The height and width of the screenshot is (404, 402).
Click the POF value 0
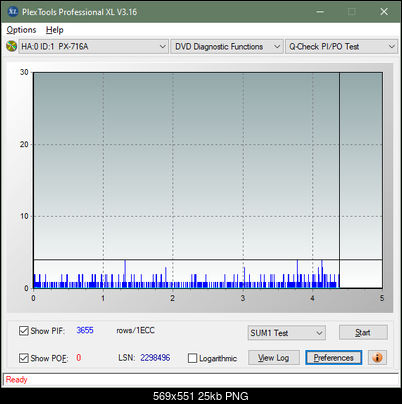(79, 358)
